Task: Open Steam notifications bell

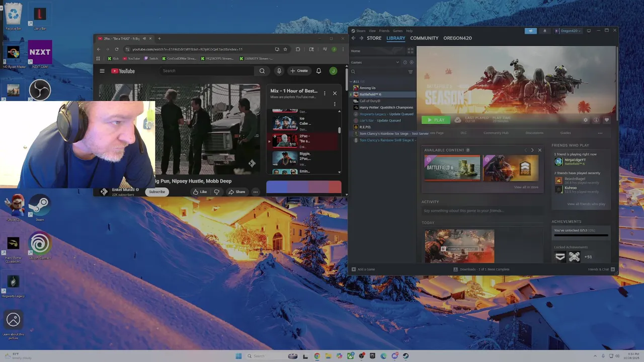Action: click(544, 31)
